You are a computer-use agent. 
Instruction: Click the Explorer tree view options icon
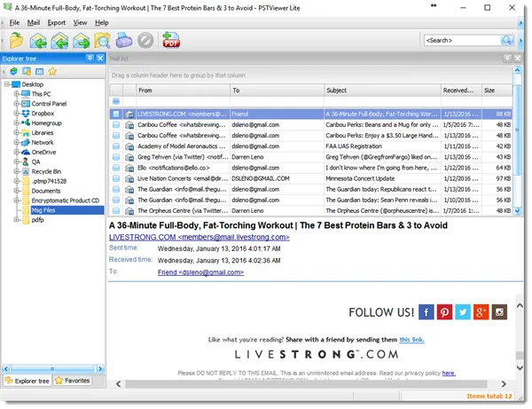(x=39, y=71)
